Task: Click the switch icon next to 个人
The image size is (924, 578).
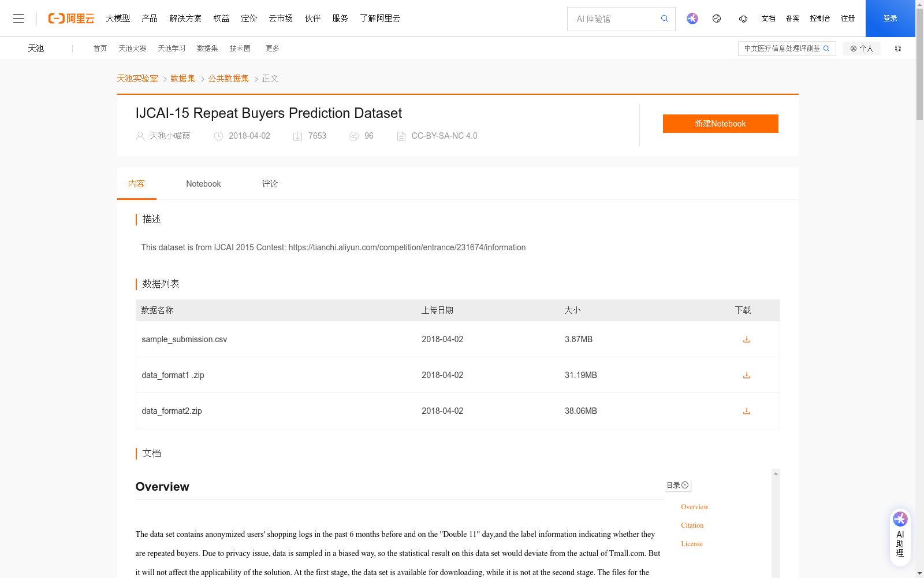Action: point(898,49)
